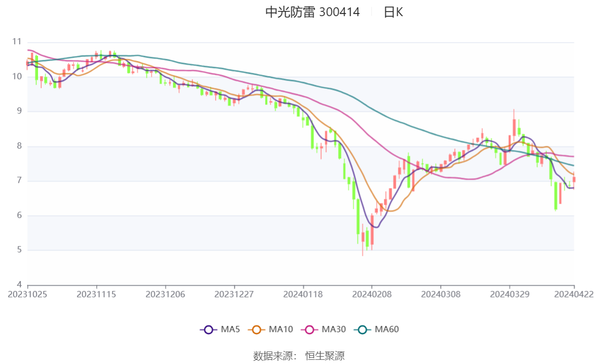Select the 20231227 date axis label
Viewport: 598px width, 364px height.
tap(234, 294)
